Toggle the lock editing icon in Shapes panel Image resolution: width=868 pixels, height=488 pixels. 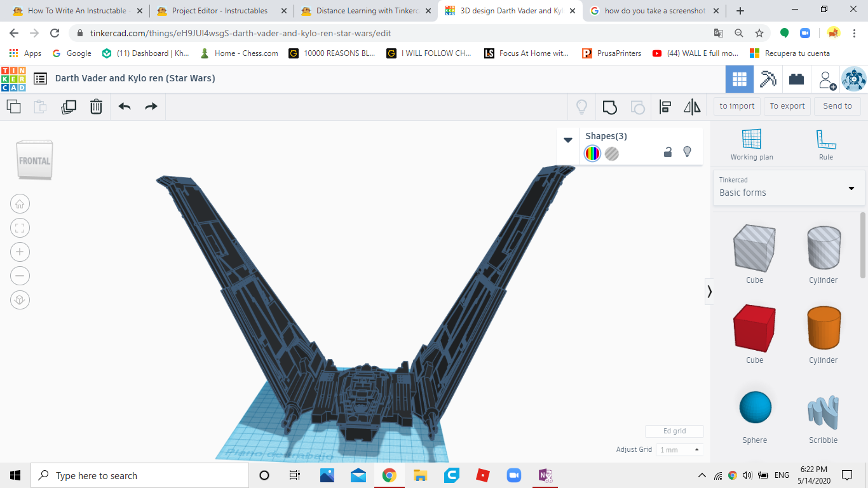click(668, 152)
